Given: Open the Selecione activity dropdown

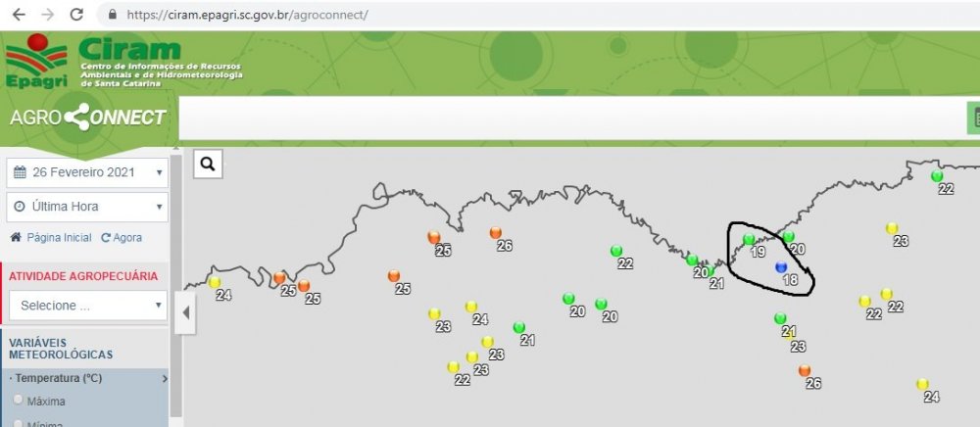Looking at the screenshot, I should tap(87, 306).
